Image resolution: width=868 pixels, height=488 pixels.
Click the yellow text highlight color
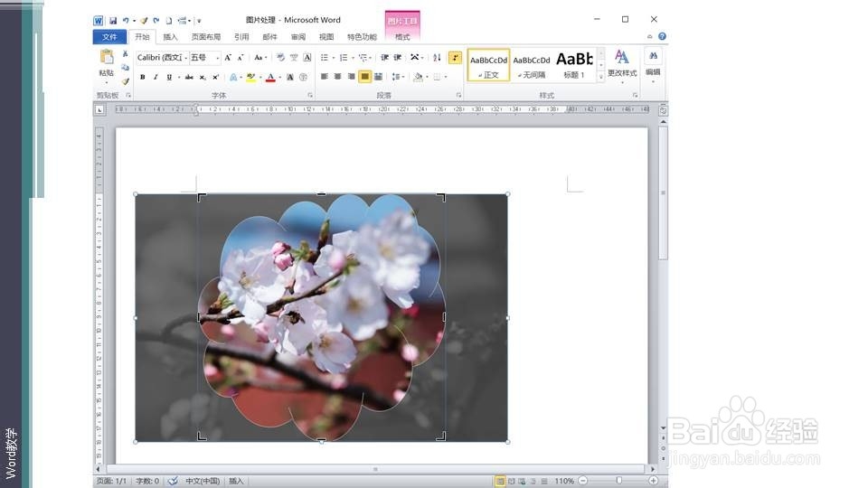pos(250,77)
